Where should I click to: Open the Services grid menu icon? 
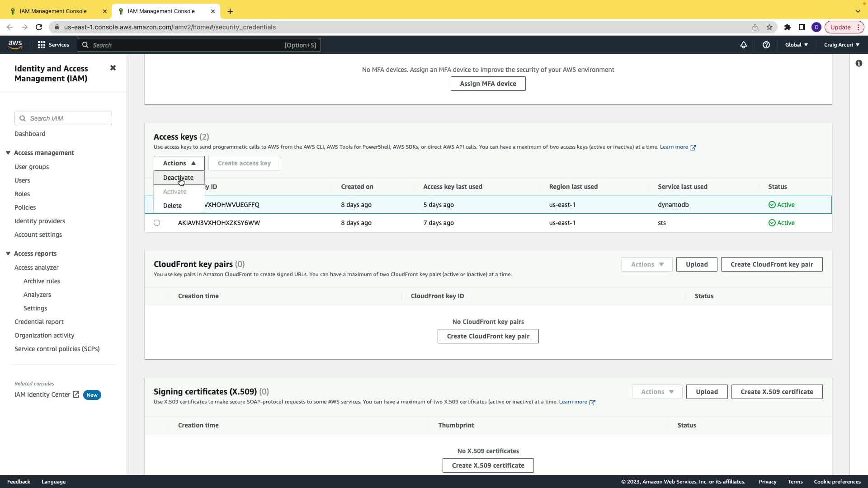point(42,45)
